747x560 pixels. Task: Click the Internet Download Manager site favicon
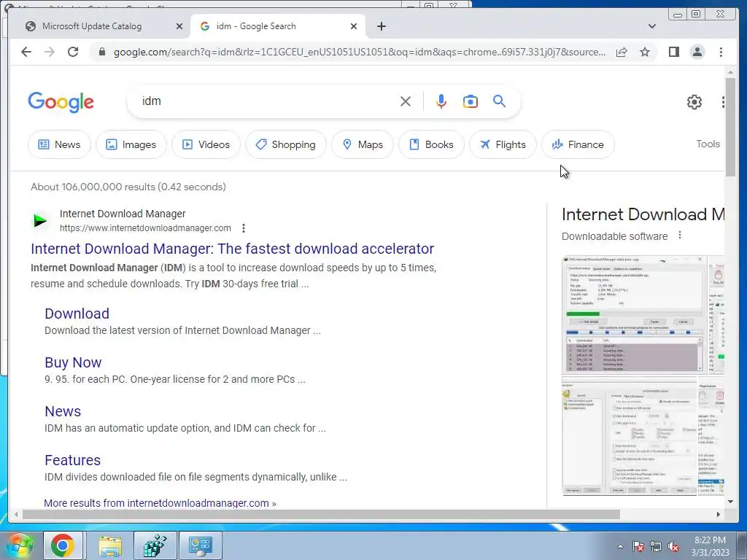click(x=40, y=220)
